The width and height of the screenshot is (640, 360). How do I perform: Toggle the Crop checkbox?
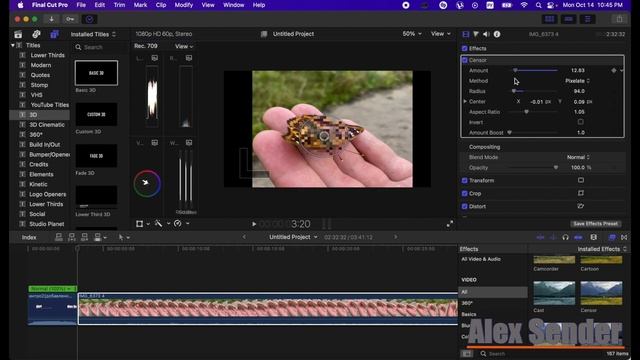(464, 193)
